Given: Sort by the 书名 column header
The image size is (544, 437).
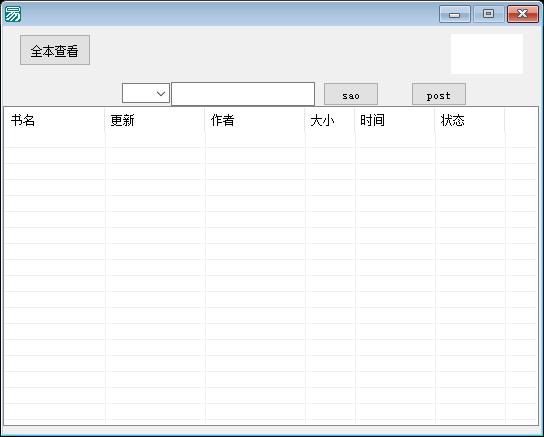Looking at the screenshot, I should (x=54, y=120).
